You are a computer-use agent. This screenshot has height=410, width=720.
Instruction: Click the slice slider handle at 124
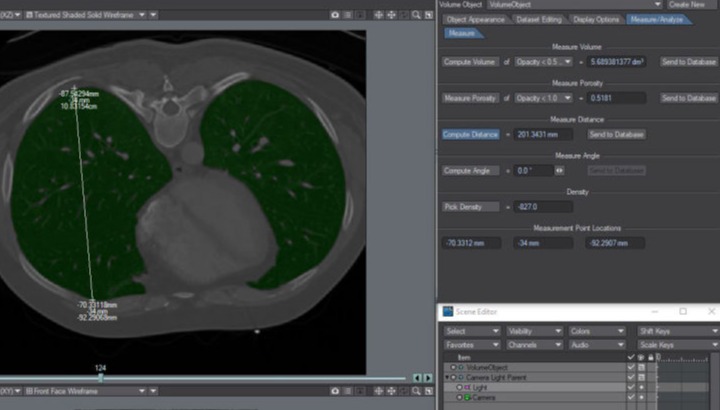pyautogui.click(x=100, y=378)
